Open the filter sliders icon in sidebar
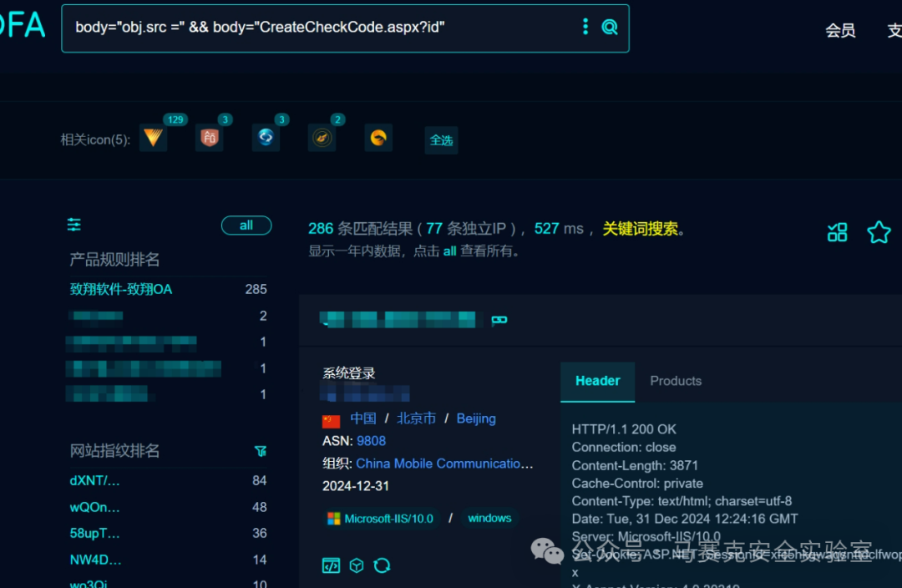 74,225
